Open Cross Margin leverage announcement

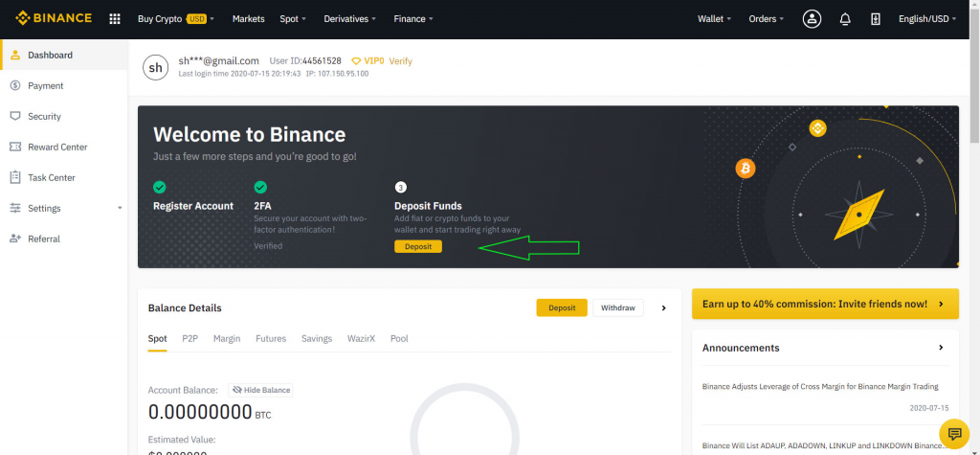pyautogui.click(x=820, y=387)
